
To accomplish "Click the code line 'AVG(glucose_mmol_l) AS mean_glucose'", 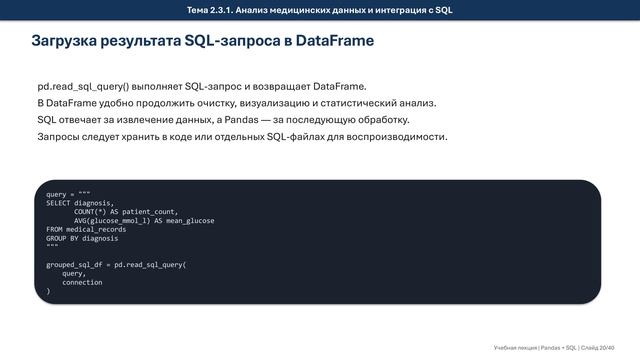I will [144, 221].
